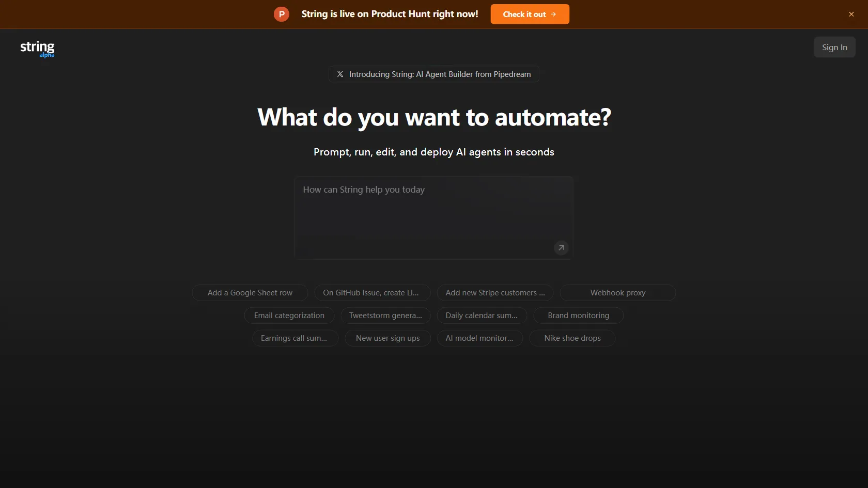The image size is (868, 488).
Task: Close the Product Hunt banner
Action: point(851,14)
